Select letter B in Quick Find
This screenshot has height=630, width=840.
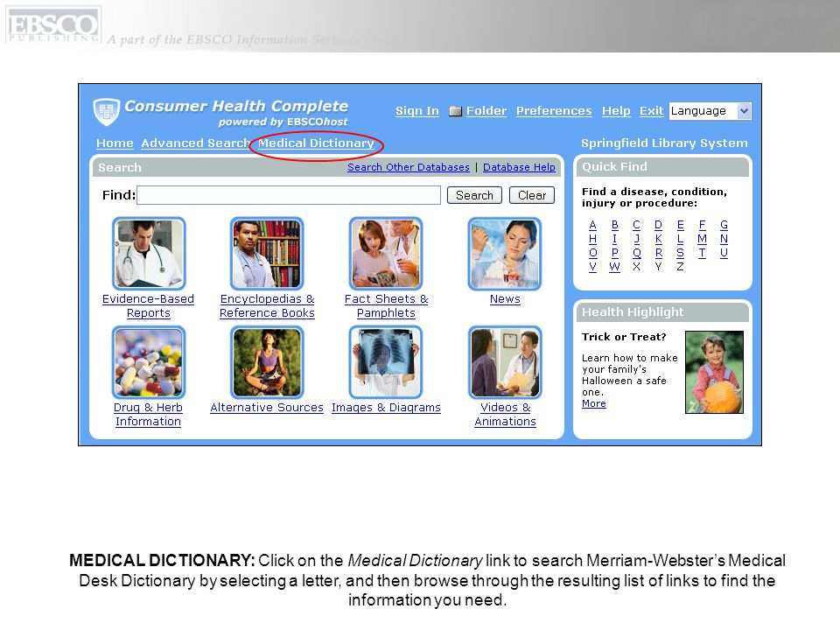615,225
